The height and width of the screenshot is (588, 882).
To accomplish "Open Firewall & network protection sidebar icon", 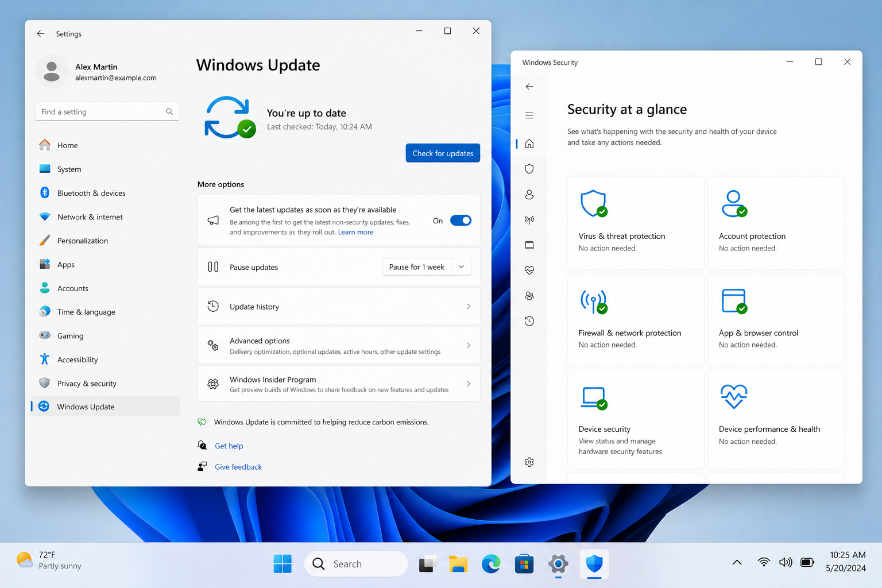I will (x=529, y=220).
